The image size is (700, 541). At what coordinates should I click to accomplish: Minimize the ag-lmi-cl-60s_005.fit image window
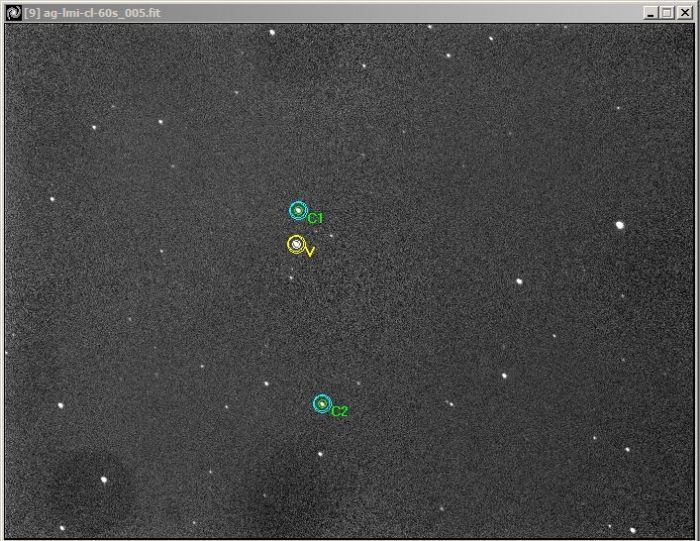[651, 12]
